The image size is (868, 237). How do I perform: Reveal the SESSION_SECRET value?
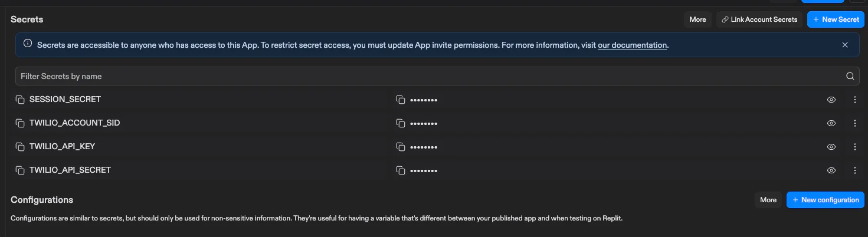(x=831, y=100)
